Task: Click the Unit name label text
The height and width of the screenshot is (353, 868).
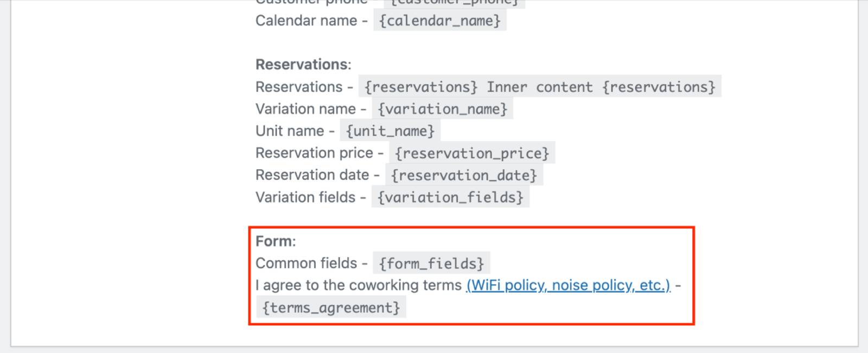Action: 290,131
